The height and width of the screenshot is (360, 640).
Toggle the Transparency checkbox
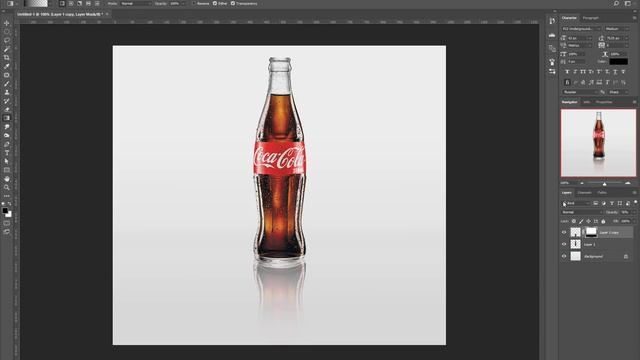[233, 3]
